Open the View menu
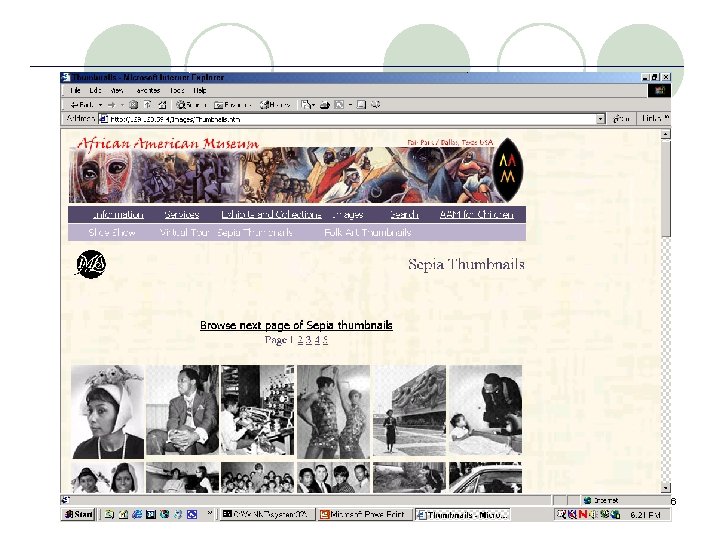720x540 pixels. 117,90
